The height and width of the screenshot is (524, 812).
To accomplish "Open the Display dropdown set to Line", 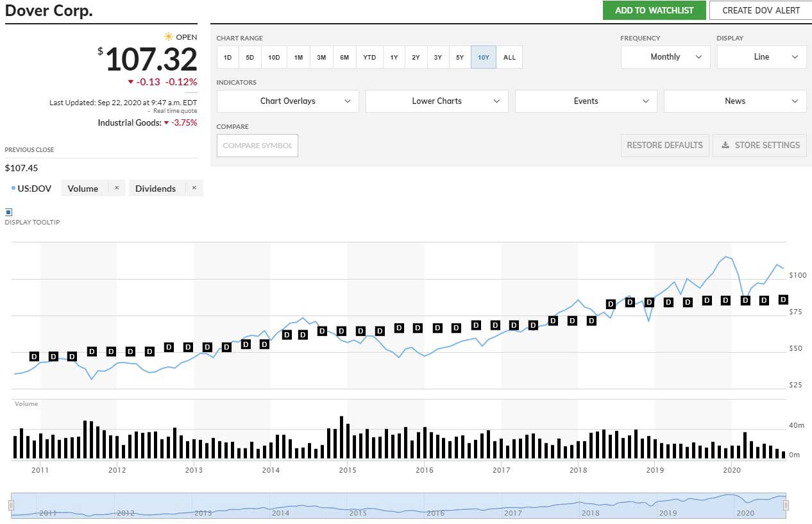I will tap(761, 57).
